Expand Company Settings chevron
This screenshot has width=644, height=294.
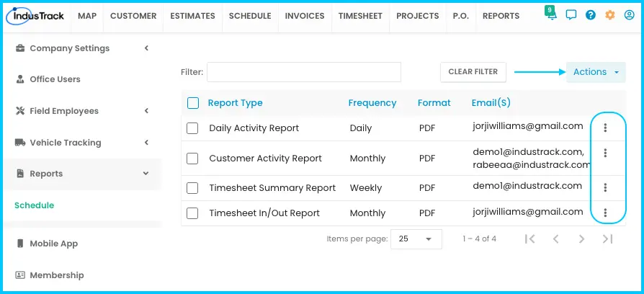tap(146, 48)
